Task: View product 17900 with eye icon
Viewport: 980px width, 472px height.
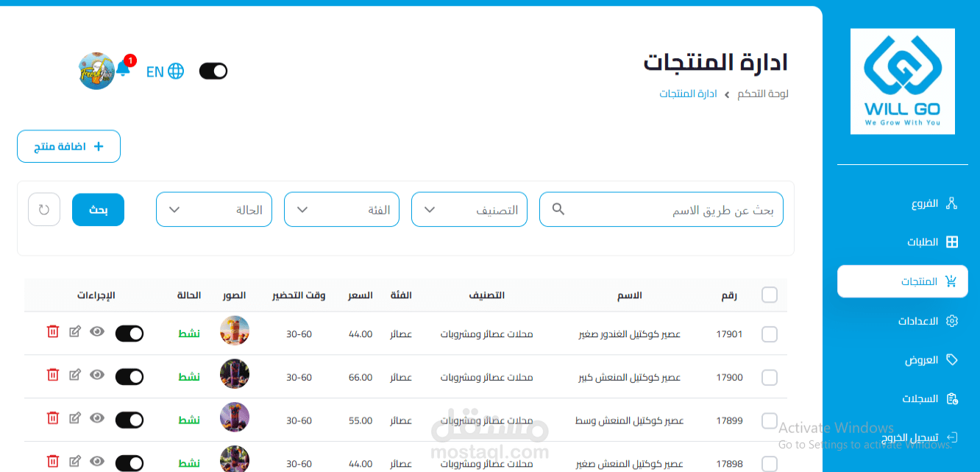Action: click(x=97, y=375)
